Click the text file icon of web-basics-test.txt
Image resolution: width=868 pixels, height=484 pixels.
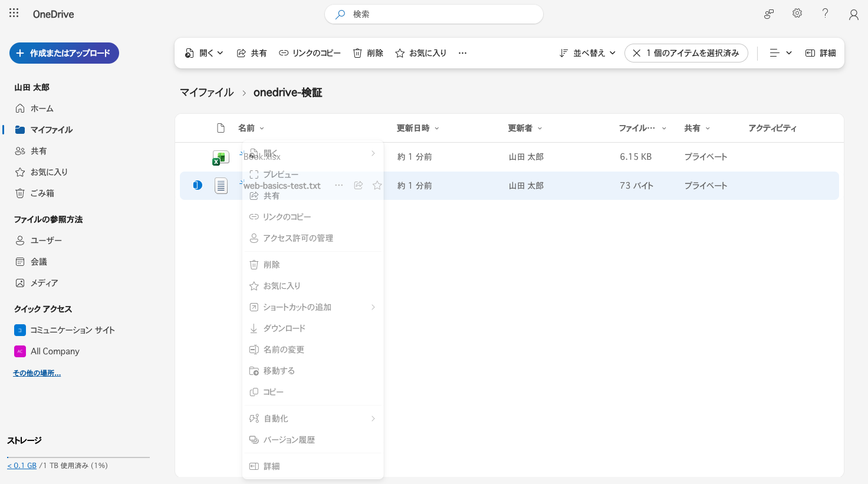point(221,186)
